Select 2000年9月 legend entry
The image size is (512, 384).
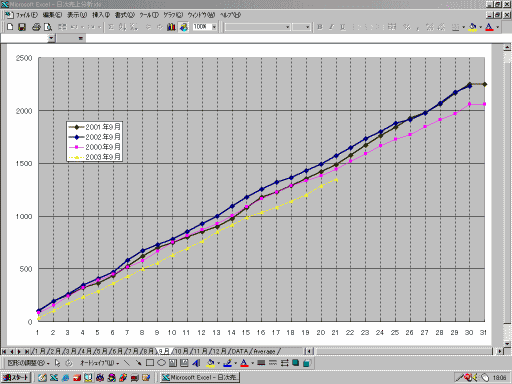pyautogui.click(x=94, y=147)
